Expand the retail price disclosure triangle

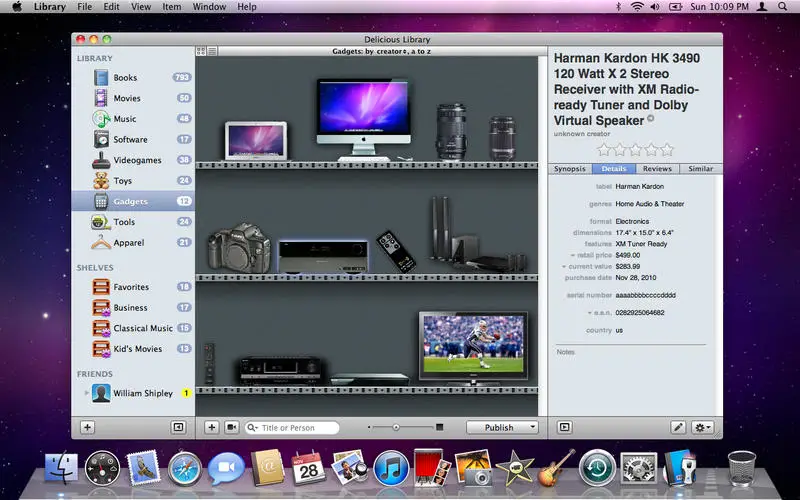click(x=572, y=255)
